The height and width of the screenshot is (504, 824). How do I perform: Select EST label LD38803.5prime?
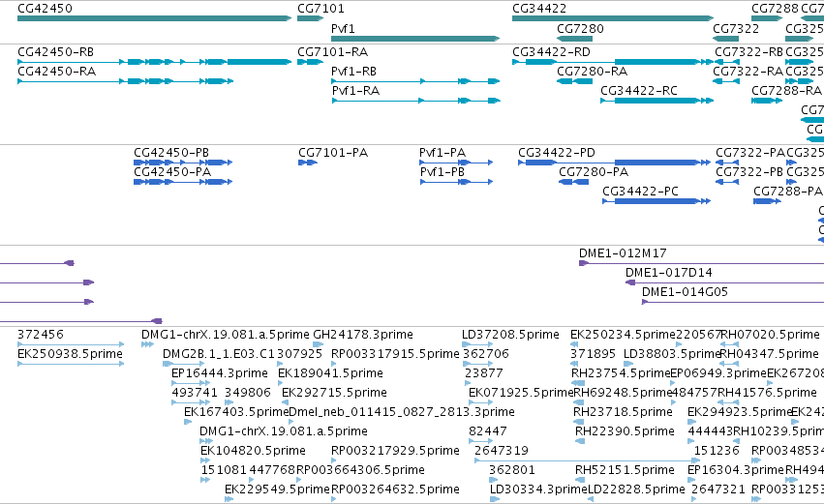tap(671, 354)
